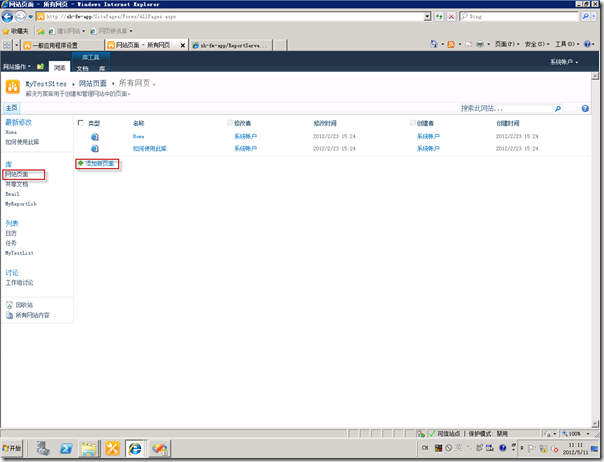Click the add to favorites bar star icon

(40, 31)
